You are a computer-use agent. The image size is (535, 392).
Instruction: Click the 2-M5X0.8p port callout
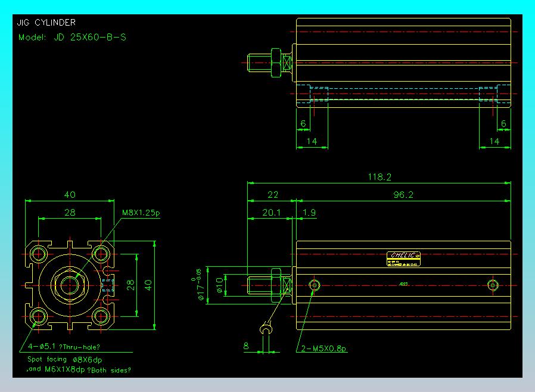(324, 349)
